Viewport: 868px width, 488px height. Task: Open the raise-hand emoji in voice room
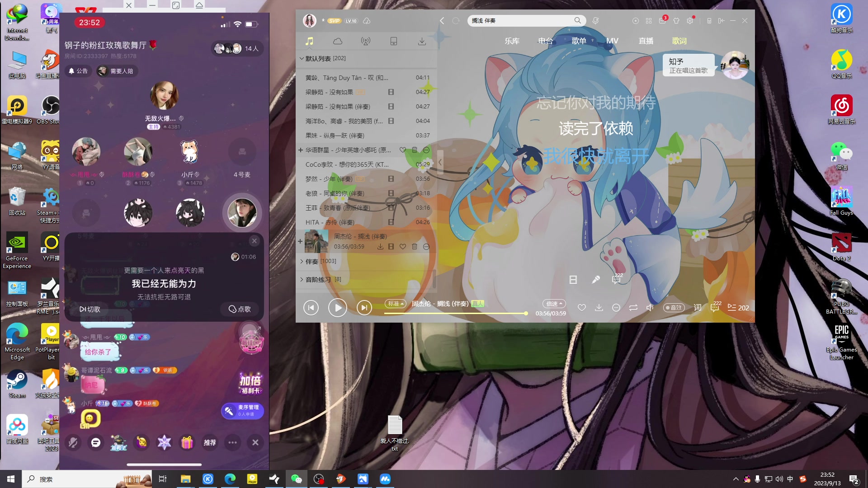[x=142, y=442]
